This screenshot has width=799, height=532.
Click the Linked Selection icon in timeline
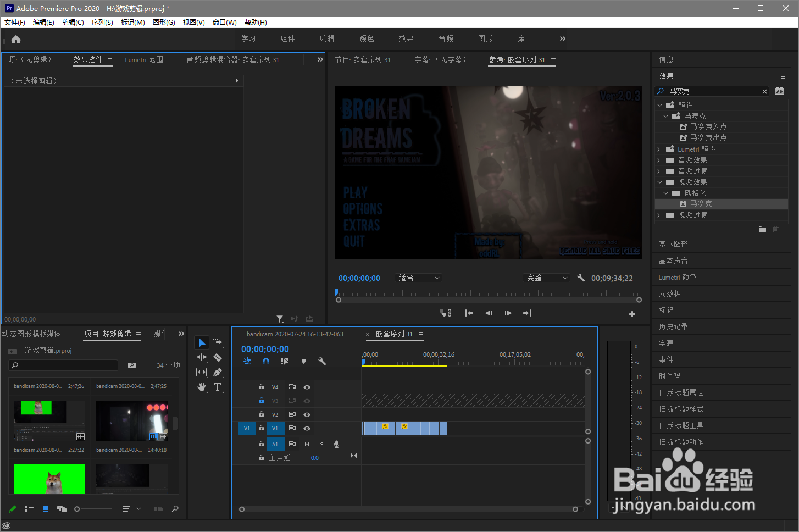tap(284, 361)
